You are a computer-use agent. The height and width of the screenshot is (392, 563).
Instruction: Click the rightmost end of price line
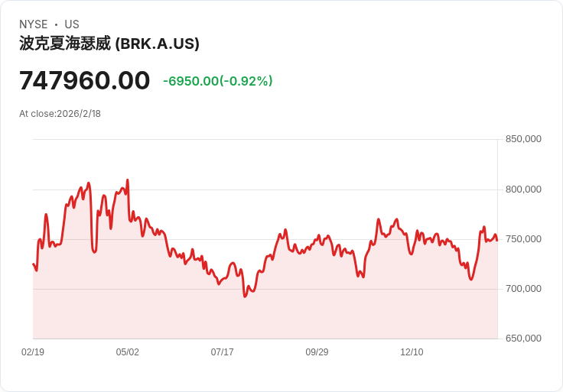click(497, 241)
